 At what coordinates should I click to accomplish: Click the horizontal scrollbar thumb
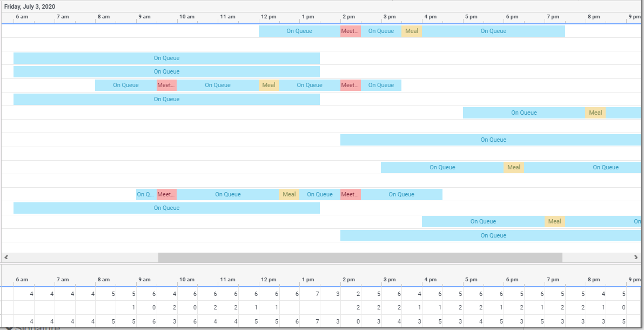coord(359,256)
